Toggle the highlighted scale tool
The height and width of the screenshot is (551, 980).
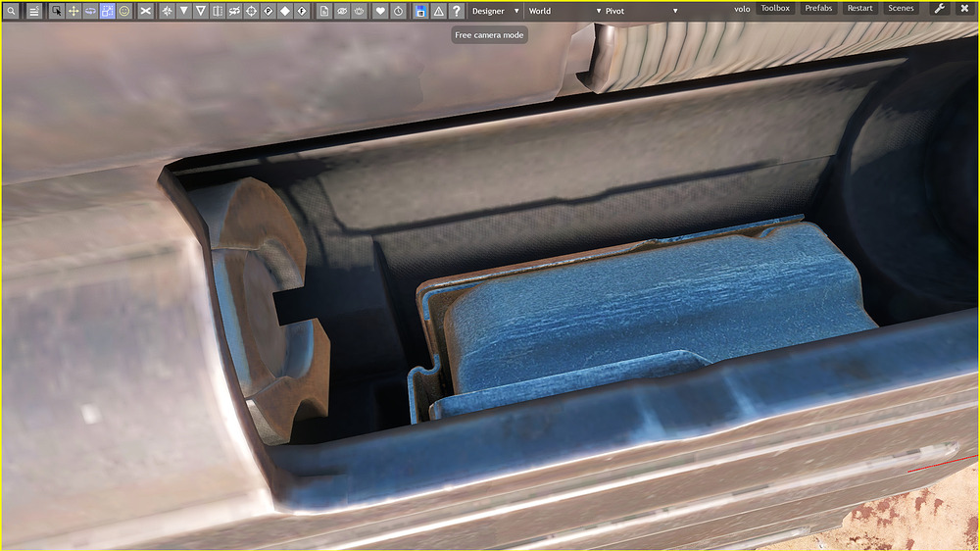click(108, 11)
